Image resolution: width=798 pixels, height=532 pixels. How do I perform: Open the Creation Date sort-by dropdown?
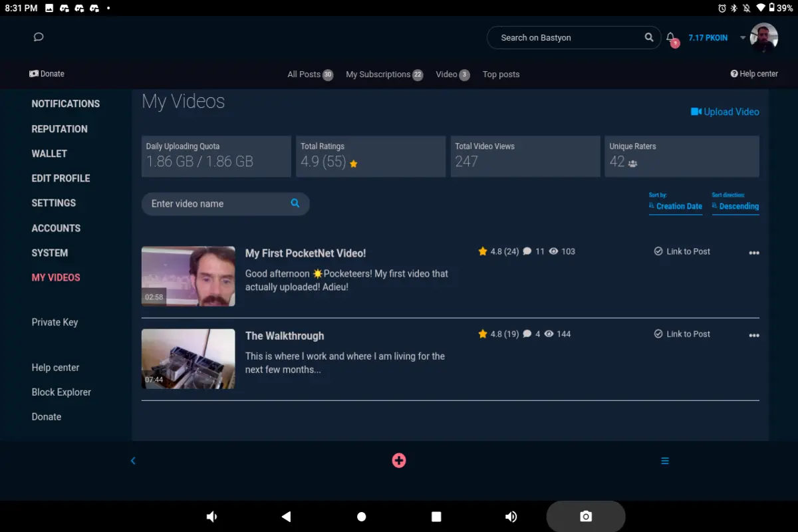point(676,206)
